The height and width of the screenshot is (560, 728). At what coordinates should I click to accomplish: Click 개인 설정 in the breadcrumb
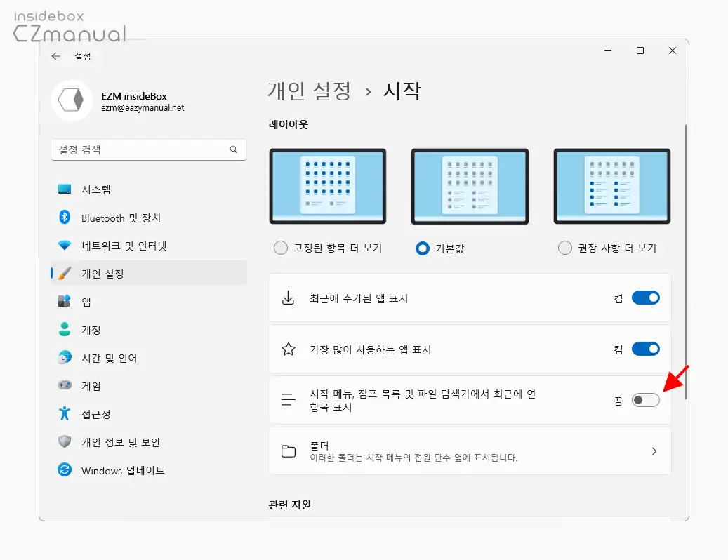pos(309,91)
